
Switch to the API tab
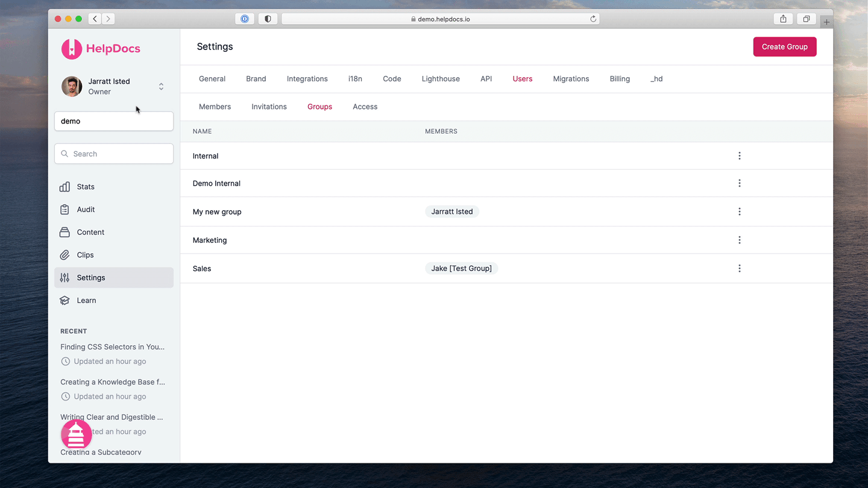click(x=486, y=79)
